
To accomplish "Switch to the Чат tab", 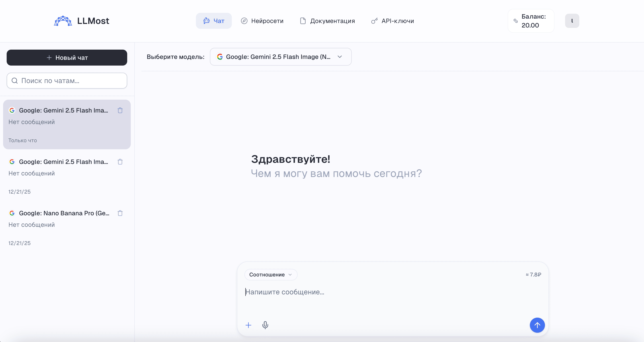I will click(214, 21).
